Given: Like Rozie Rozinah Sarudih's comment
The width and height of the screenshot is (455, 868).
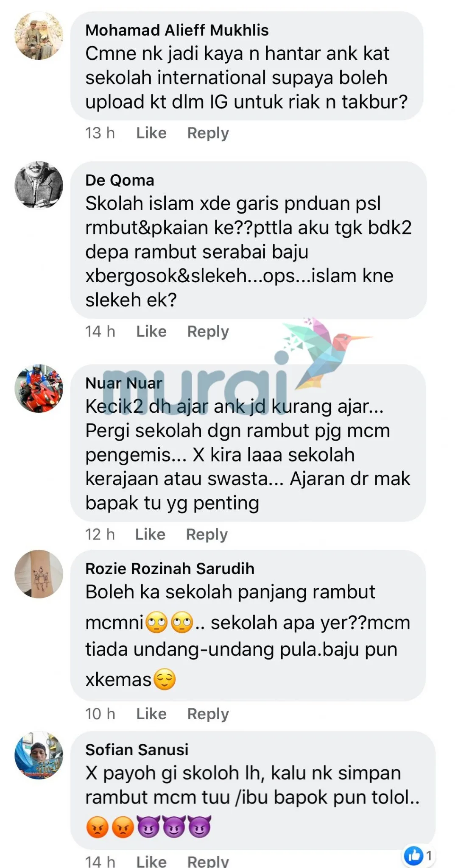Looking at the screenshot, I should (x=151, y=714).
